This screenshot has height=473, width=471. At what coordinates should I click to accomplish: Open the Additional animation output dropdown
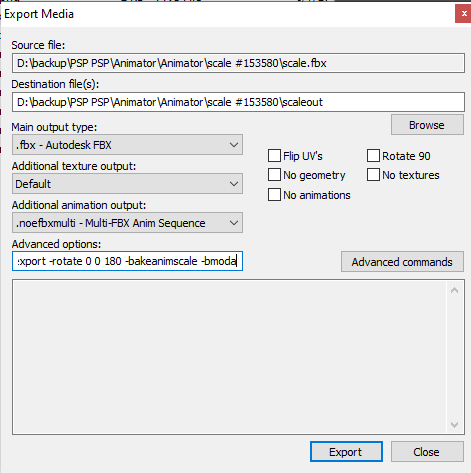[127, 223]
